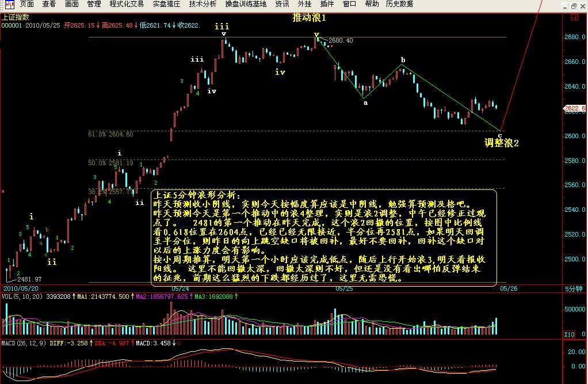Click the 2010/05/20 date on the time axis
The width and height of the screenshot is (588, 384).
click(x=21, y=288)
